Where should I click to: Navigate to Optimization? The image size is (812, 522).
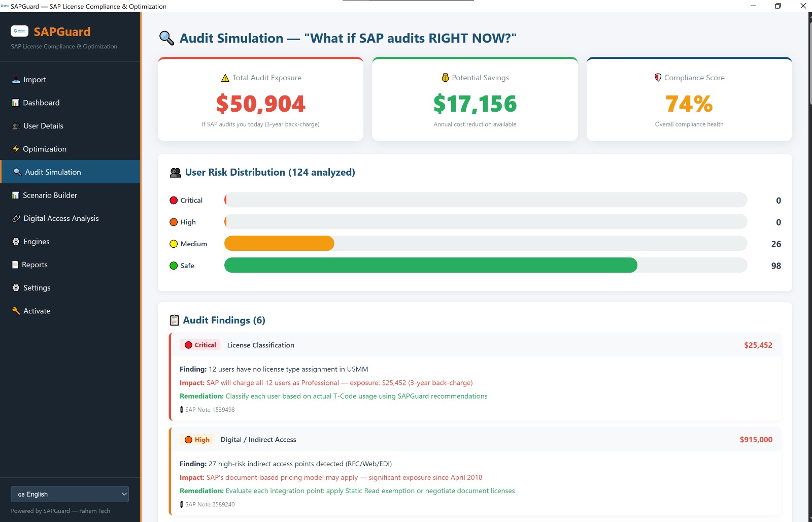click(70, 149)
